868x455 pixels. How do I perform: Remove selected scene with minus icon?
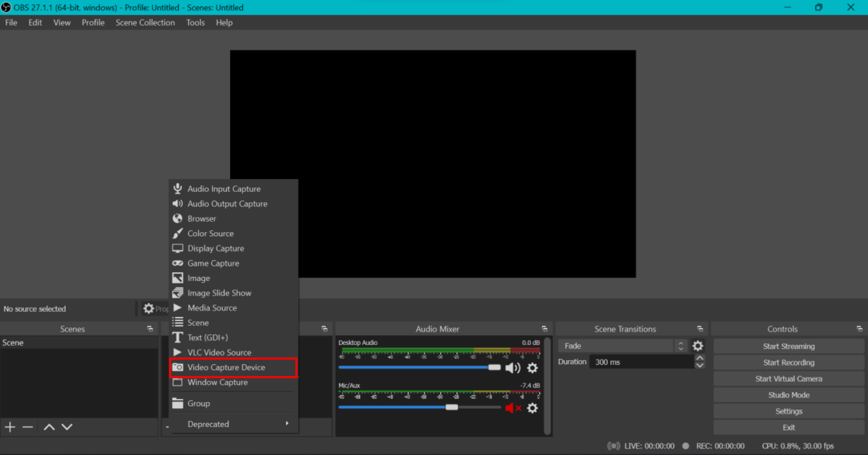[x=28, y=427]
